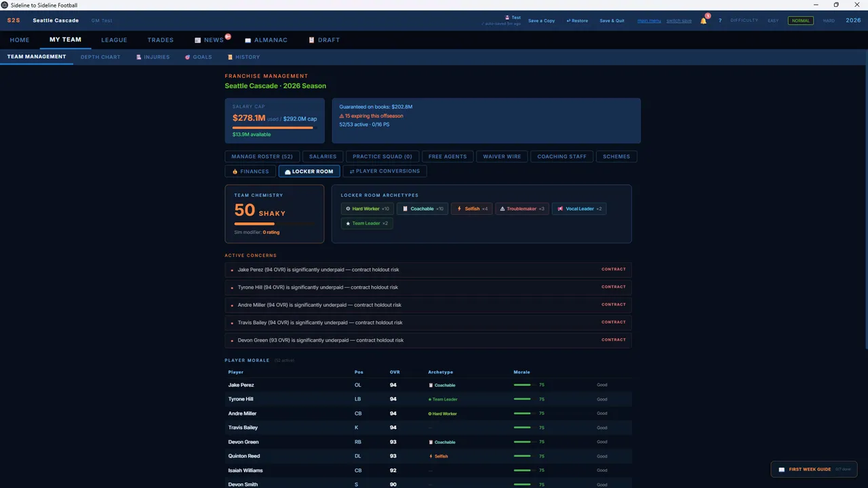Click Travis Bailey's CONTRACT tag
This screenshot has width=868, height=488.
tap(613, 323)
